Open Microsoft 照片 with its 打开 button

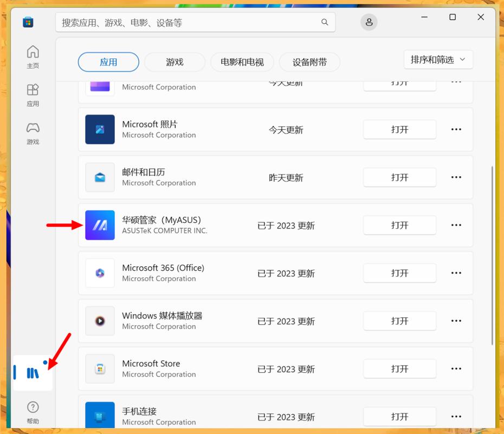(x=399, y=130)
